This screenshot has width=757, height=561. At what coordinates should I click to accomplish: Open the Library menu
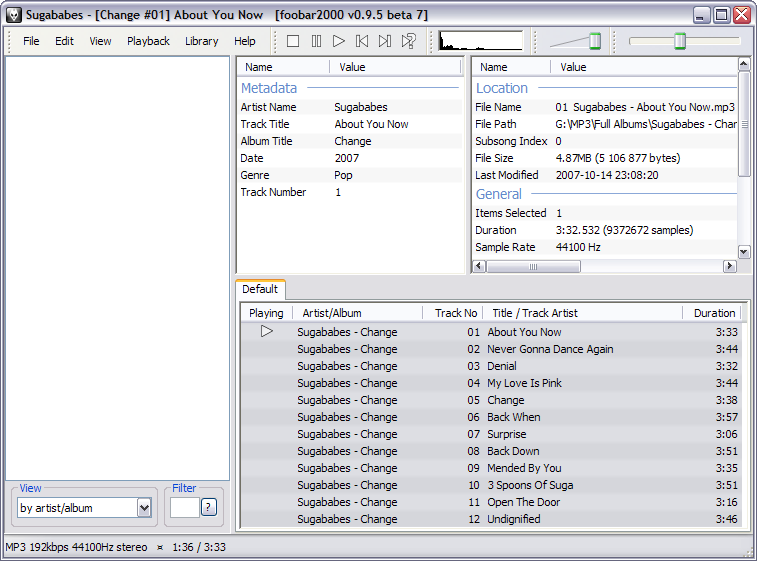coord(202,41)
